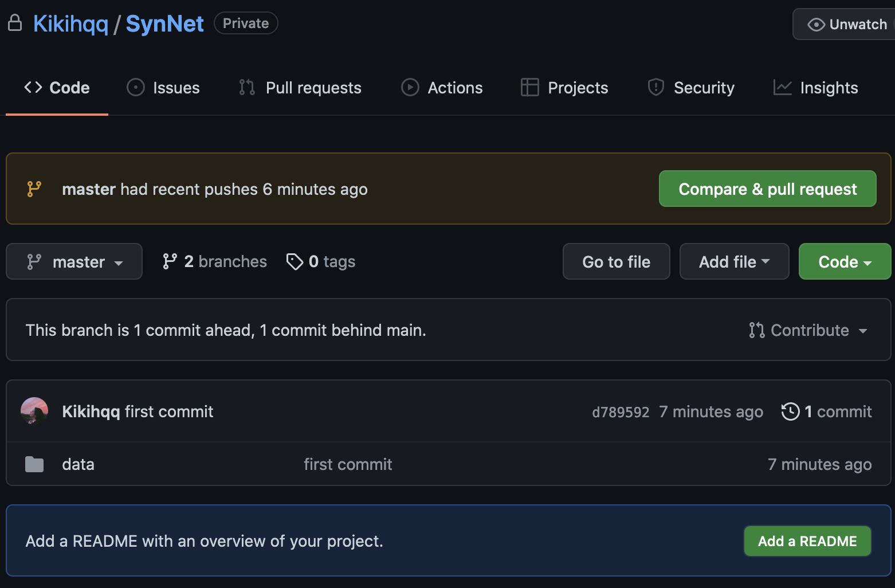Click the Projects board icon
This screenshot has height=588, width=895.
coord(530,87)
